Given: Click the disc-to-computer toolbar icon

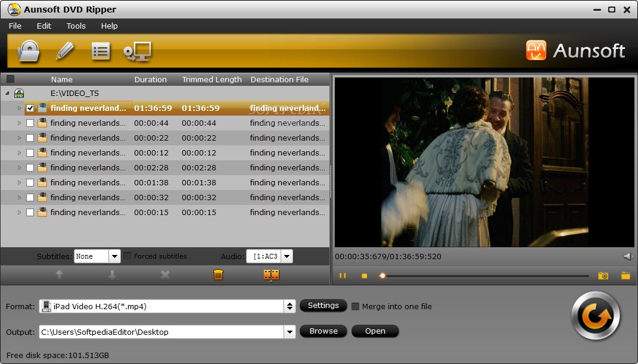Looking at the screenshot, I should 138,51.
